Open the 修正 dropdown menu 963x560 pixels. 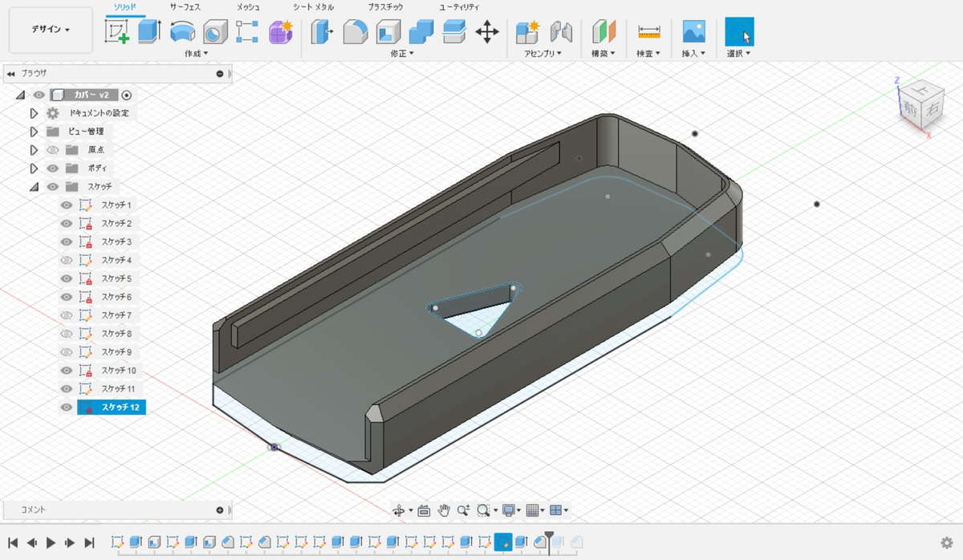tap(402, 54)
